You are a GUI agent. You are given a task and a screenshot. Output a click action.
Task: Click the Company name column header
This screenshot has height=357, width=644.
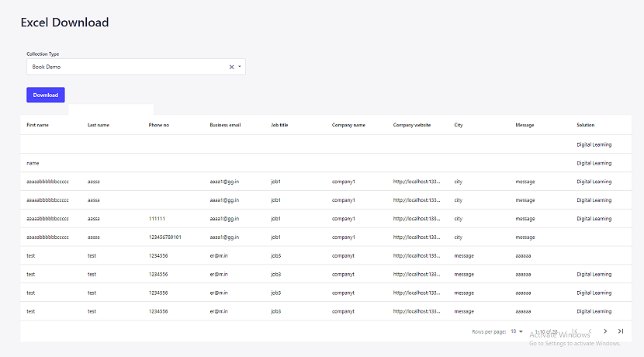348,125
